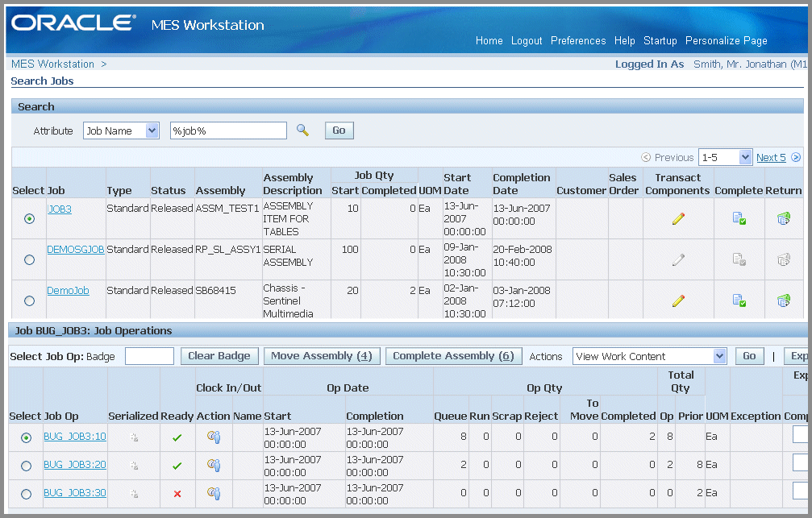Viewport: 812px width, 518px height.
Task: Click the Move Assembly (4) button
Action: [322, 356]
